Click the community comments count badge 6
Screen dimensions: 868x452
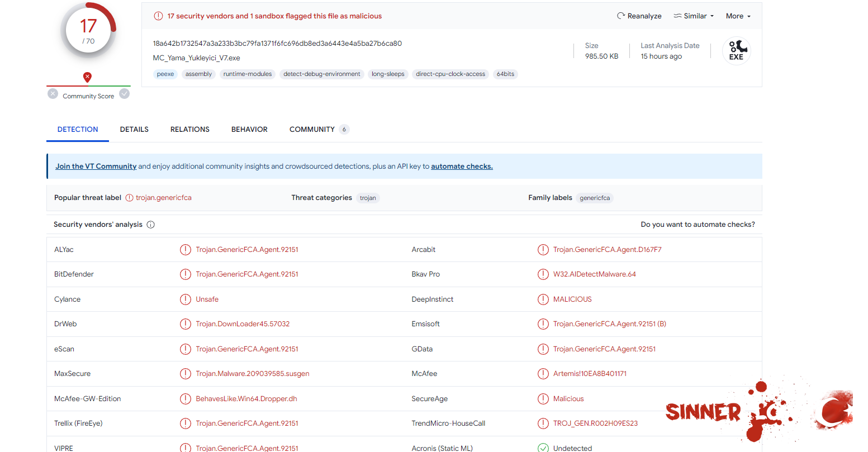pyautogui.click(x=344, y=130)
